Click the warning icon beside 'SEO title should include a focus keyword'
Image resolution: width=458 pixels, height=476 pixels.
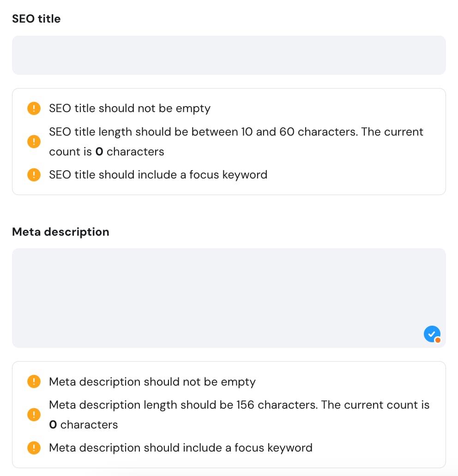pos(33,175)
